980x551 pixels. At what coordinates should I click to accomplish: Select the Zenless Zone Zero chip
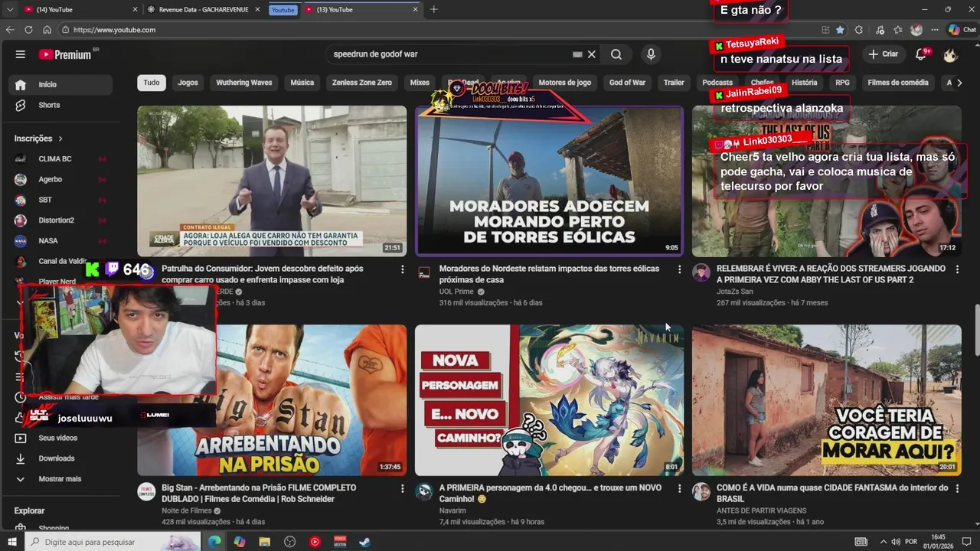point(361,83)
